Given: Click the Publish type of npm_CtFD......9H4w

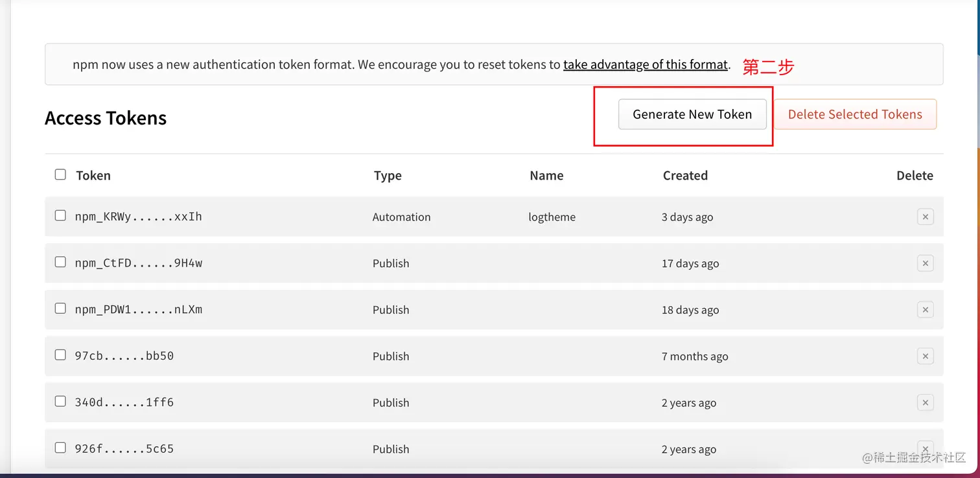Looking at the screenshot, I should click(391, 263).
